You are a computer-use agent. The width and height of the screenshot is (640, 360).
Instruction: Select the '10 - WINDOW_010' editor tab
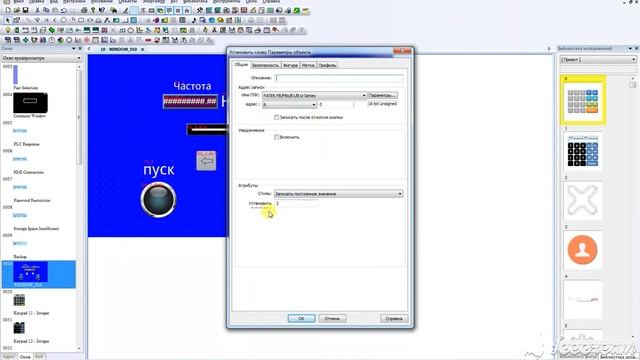point(118,49)
